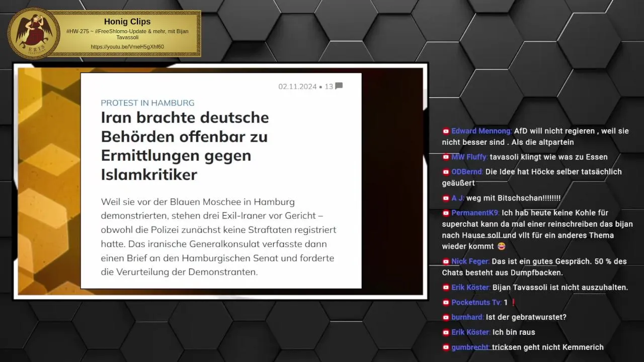Click username Edward Mennong
This screenshot has height=362, width=644.
(481, 131)
